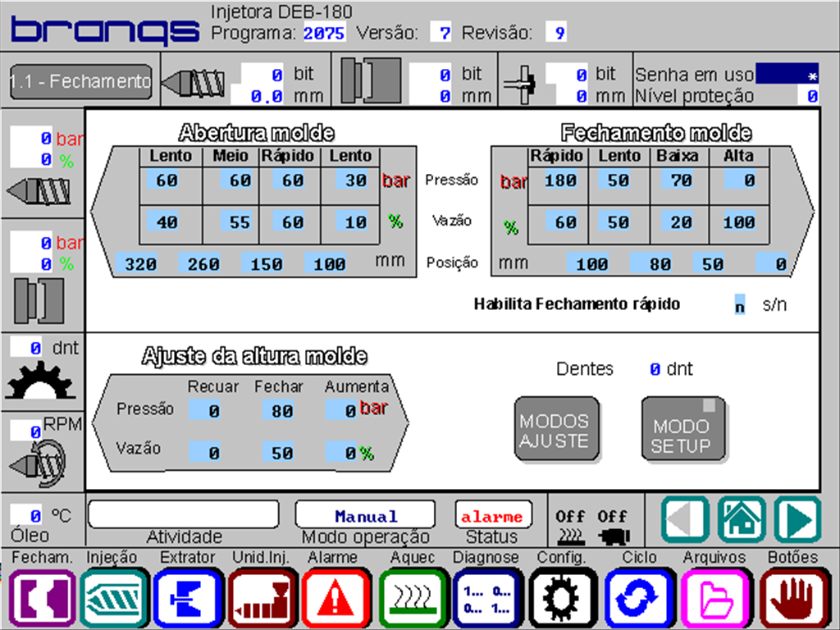Viewport: 840px width, 630px height.
Task: Open the Ciclo cycle arrows icon
Action: 638,598
